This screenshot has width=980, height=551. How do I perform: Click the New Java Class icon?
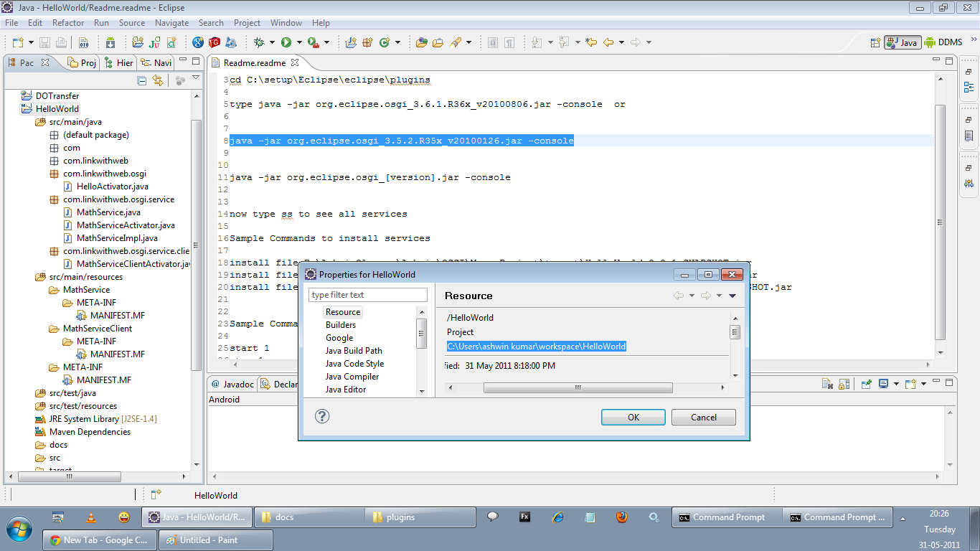point(385,42)
